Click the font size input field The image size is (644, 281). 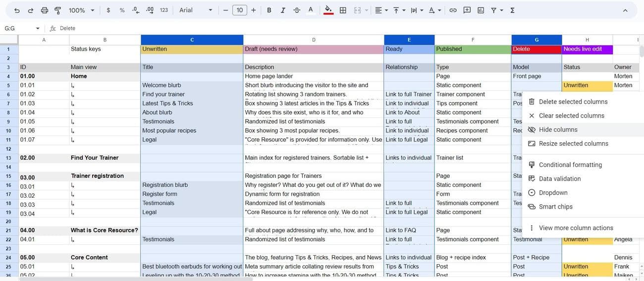(240, 10)
